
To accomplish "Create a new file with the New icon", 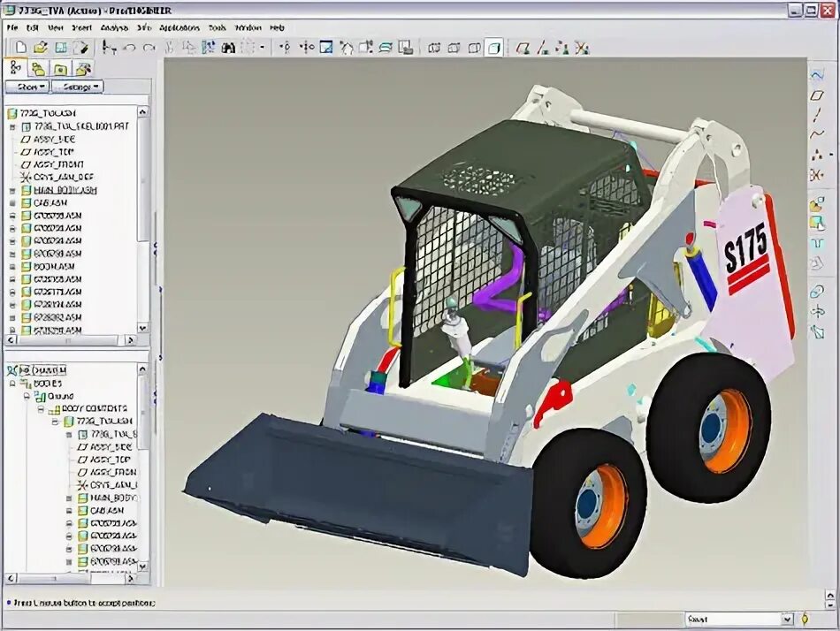I will pos(20,48).
